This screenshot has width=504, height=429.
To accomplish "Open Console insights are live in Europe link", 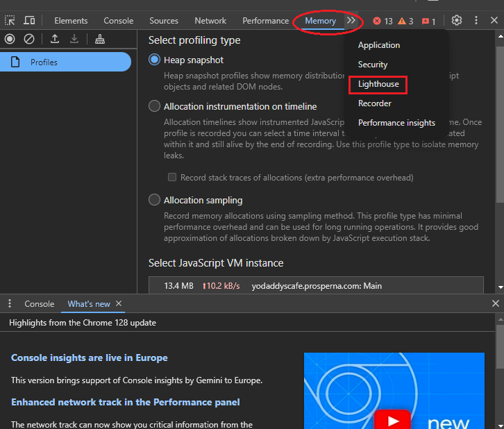I will click(90, 357).
